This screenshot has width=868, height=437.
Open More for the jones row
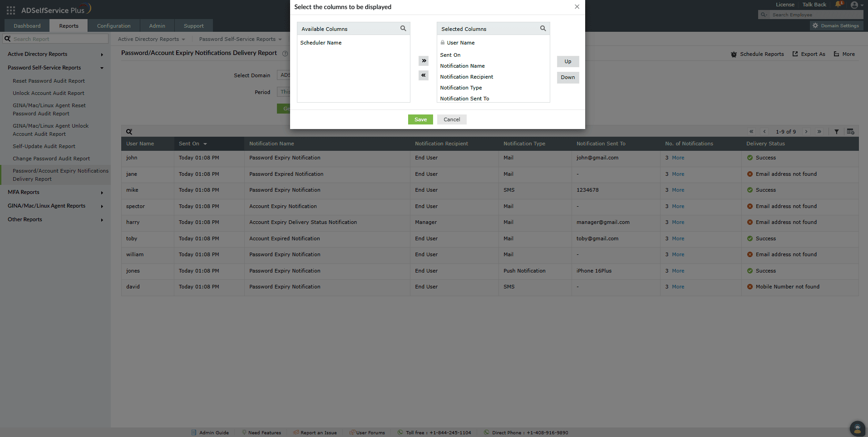pyautogui.click(x=678, y=271)
